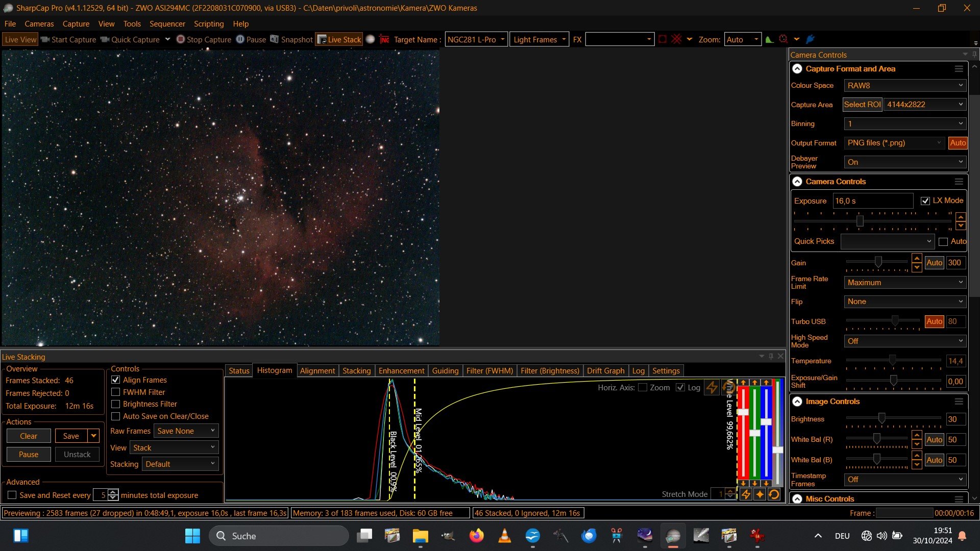
Task: Open the Output Format PNG files dropdown
Action: tap(894, 143)
